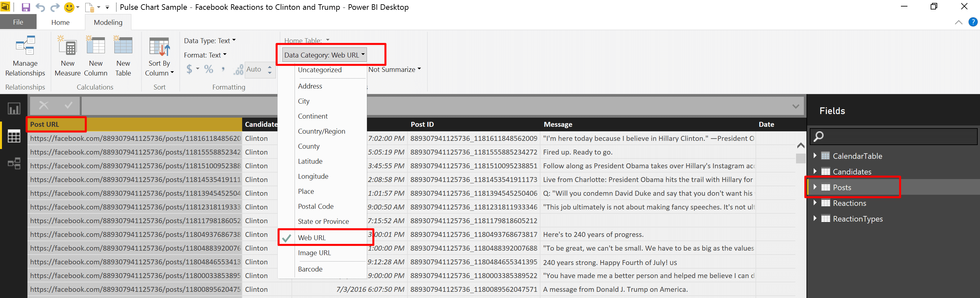The image size is (980, 298).
Task: Collapse the ribbon with the caret
Action: [958, 23]
